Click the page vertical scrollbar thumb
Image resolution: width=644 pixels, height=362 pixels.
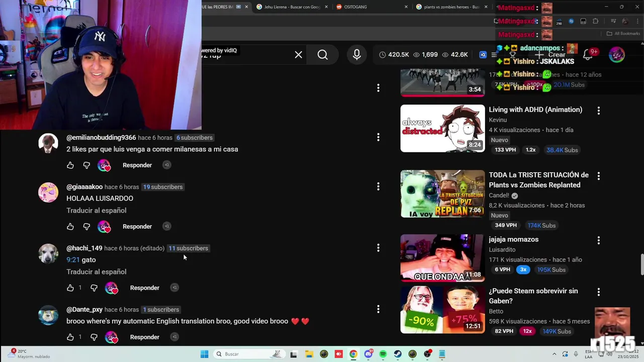(x=641, y=265)
